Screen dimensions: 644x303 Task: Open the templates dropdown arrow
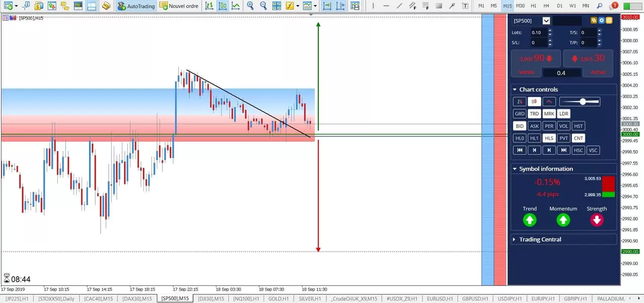tap(315, 6)
